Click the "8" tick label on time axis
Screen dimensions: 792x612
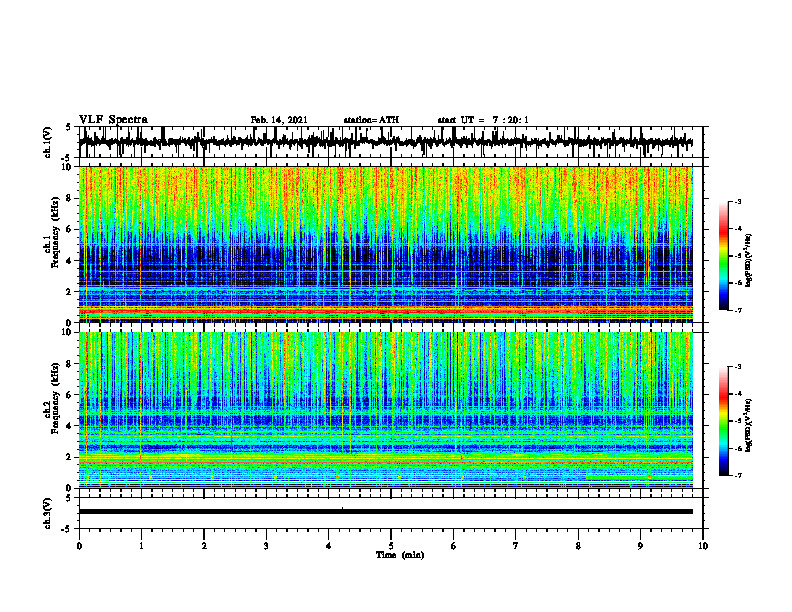pos(578,546)
